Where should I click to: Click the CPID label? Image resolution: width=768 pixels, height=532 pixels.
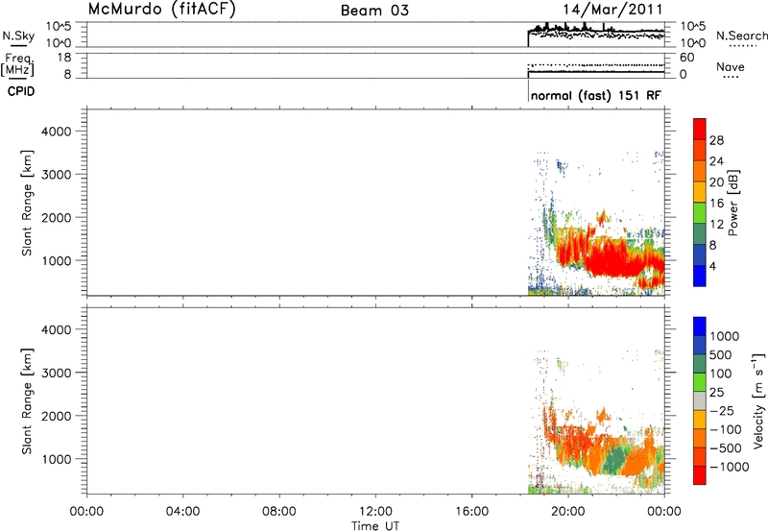(x=21, y=91)
